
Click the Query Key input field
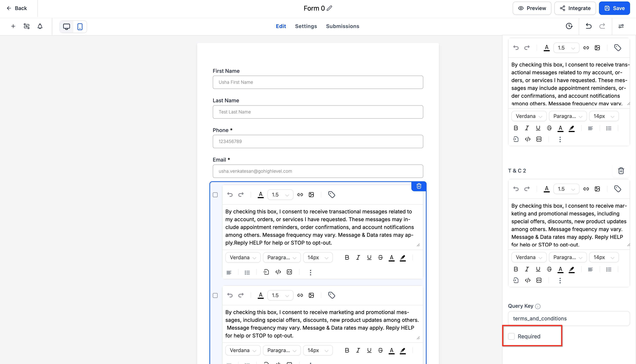point(569,318)
